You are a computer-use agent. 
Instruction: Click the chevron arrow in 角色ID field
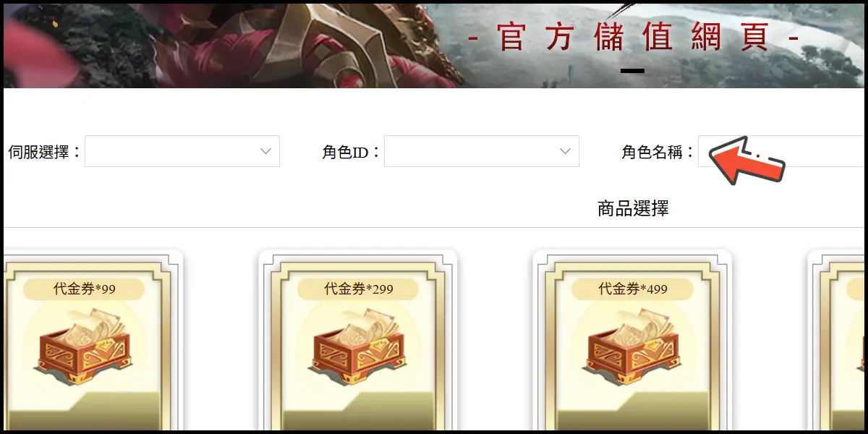point(565,151)
